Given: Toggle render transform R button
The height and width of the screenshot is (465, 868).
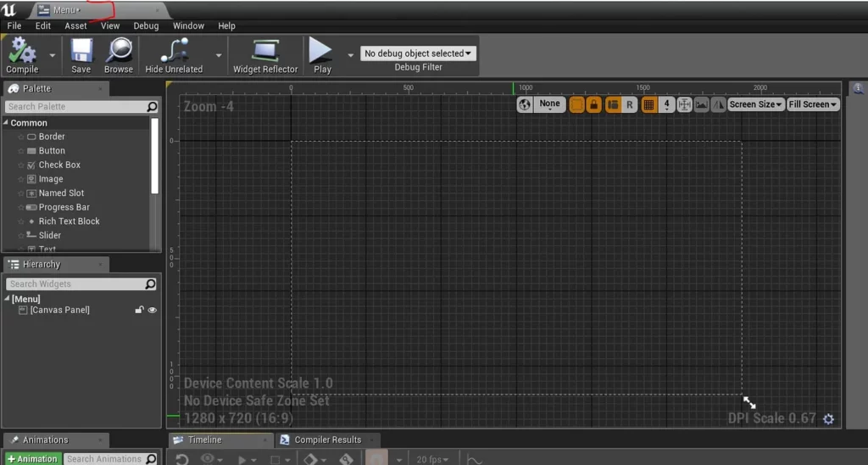Looking at the screenshot, I should tap(630, 104).
